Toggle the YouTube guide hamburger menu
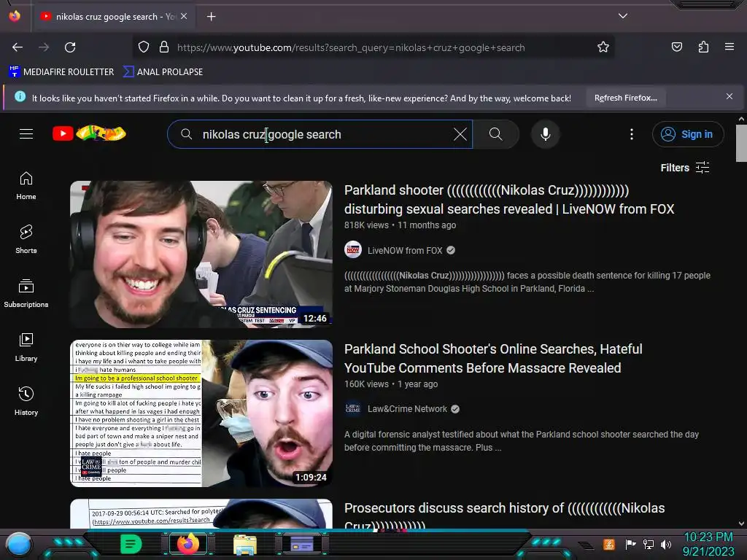This screenshot has width=747, height=560. pos(26,134)
